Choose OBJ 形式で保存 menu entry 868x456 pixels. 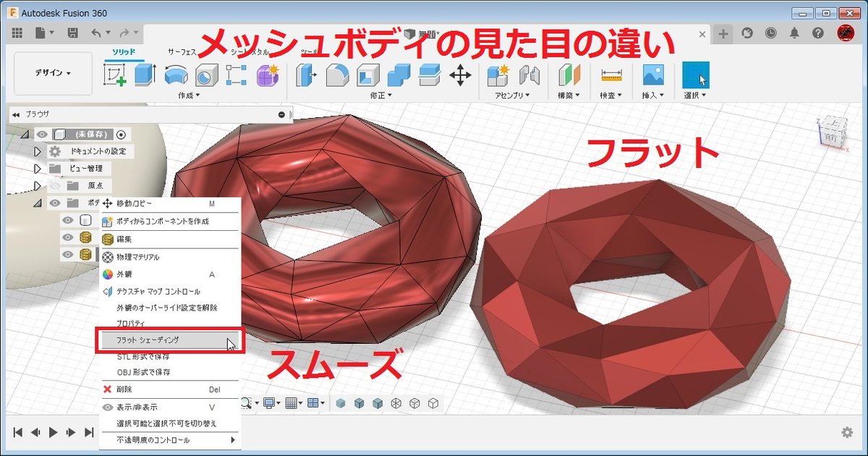pyautogui.click(x=169, y=372)
